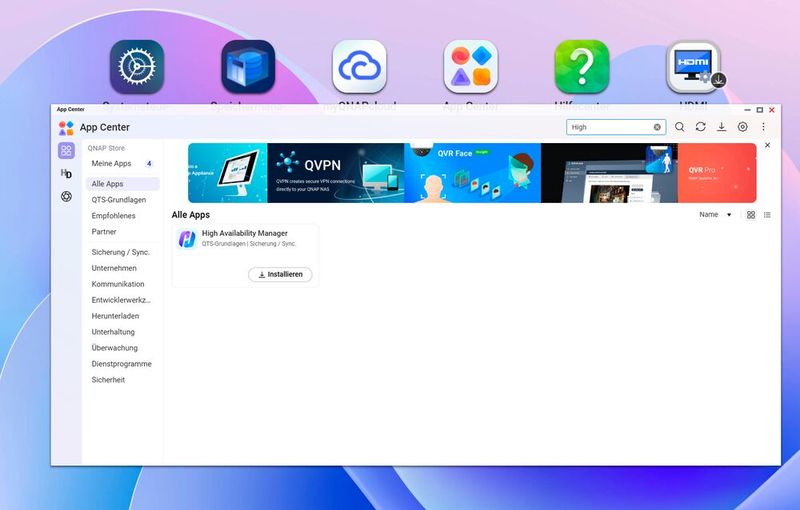The height and width of the screenshot is (510, 800).
Task: Refresh the App Center list
Action: coord(701,127)
